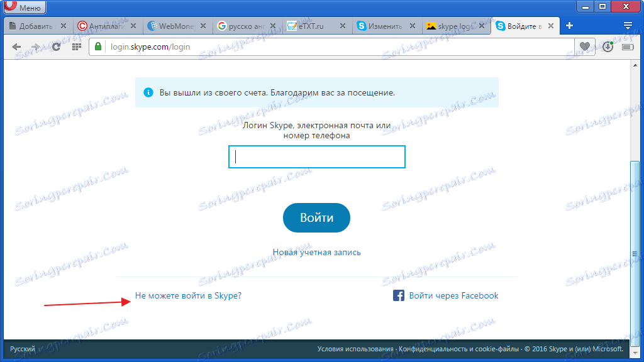Close the eTXT.ru tab
Image resolution: width=644 pixels, height=362 pixels.
point(343,26)
